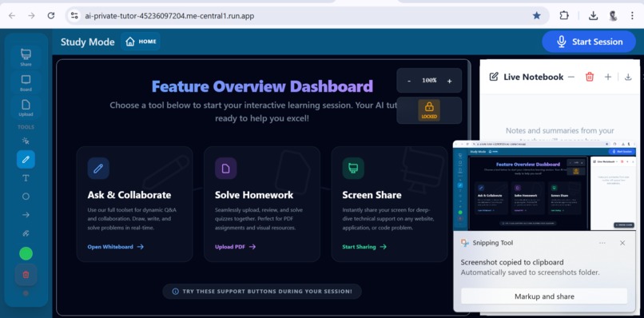
Task: Open the browser three-dot menu
Action: pos(632,16)
